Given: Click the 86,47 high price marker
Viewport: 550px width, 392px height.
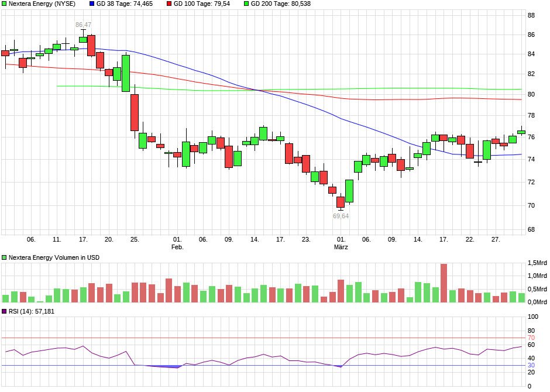Looking at the screenshot, I should [82, 23].
